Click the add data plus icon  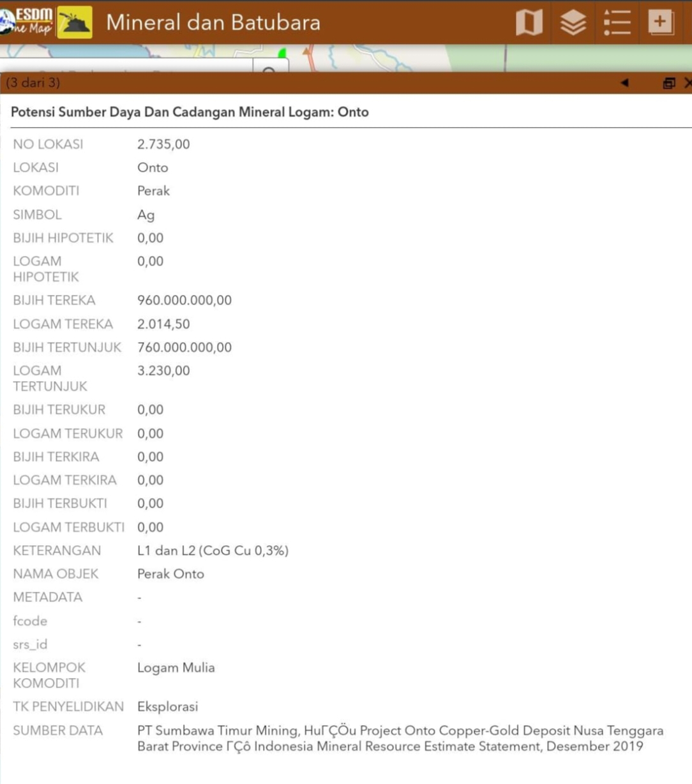(660, 22)
